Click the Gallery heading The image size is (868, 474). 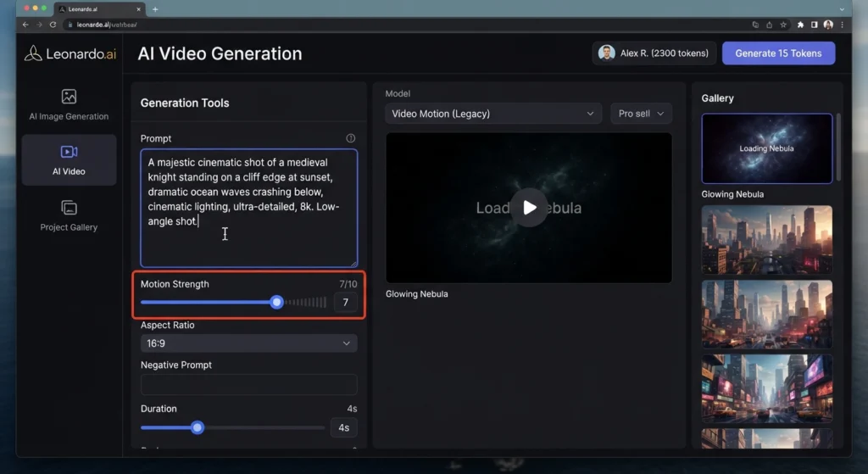(x=717, y=98)
